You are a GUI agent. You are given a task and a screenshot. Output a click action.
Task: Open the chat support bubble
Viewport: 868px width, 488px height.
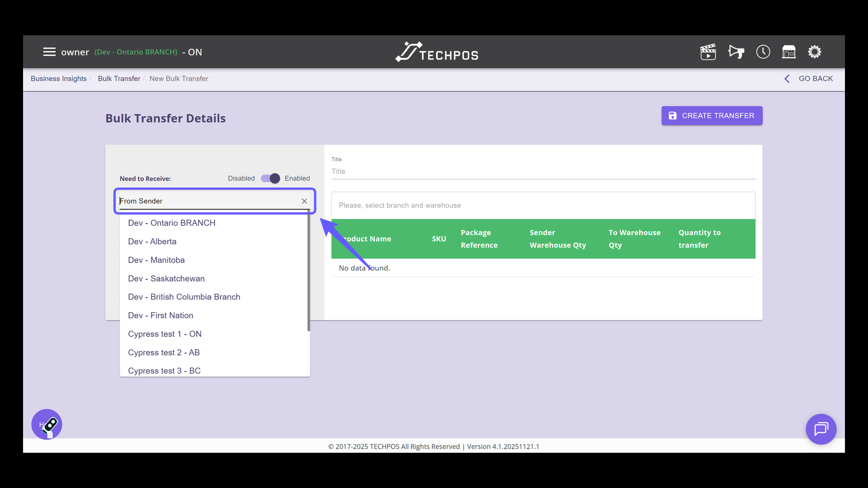pos(821,429)
